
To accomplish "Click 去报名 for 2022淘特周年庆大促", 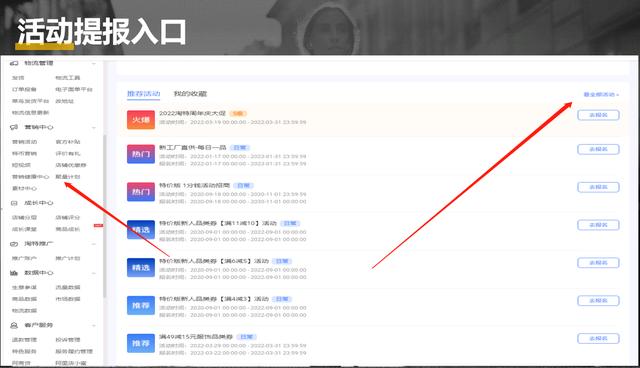I will (x=598, y=115).
